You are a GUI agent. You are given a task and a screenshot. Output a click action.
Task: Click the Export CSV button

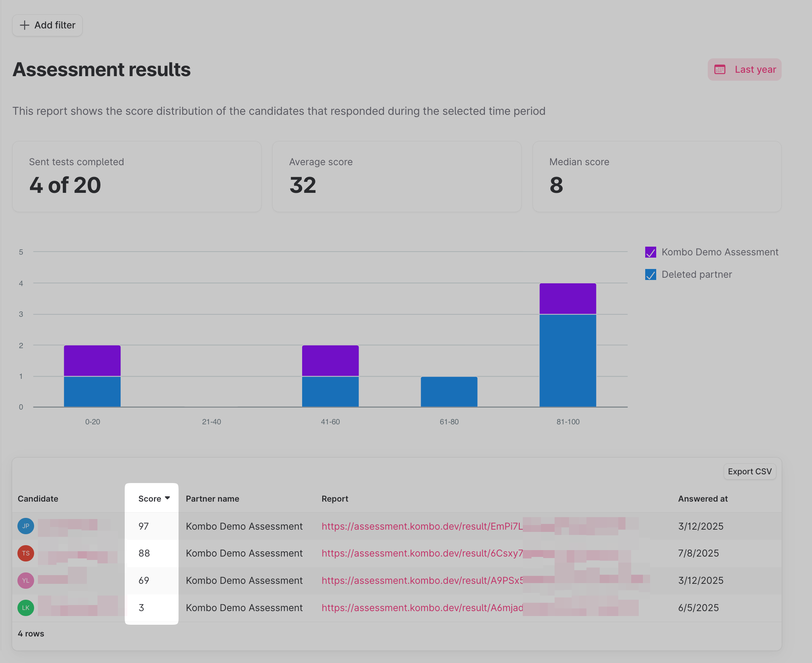click(x=749, y=472)
